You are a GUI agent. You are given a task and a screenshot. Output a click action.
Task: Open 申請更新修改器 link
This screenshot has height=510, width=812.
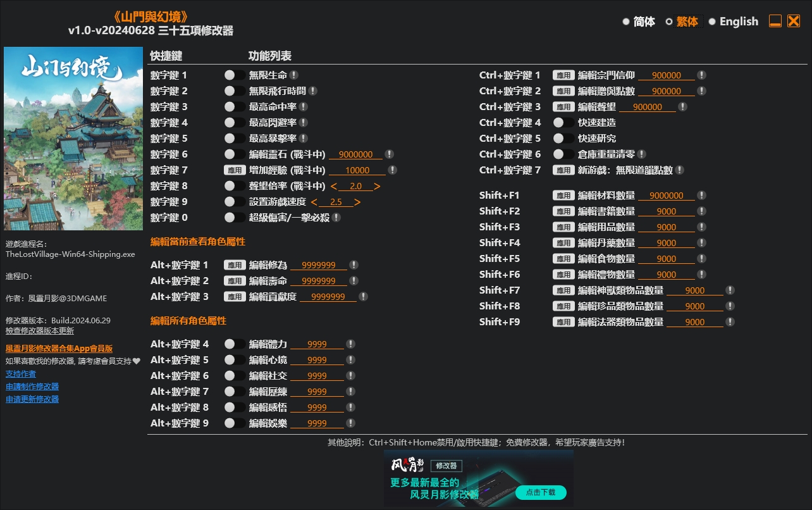[x=32, y=399]
